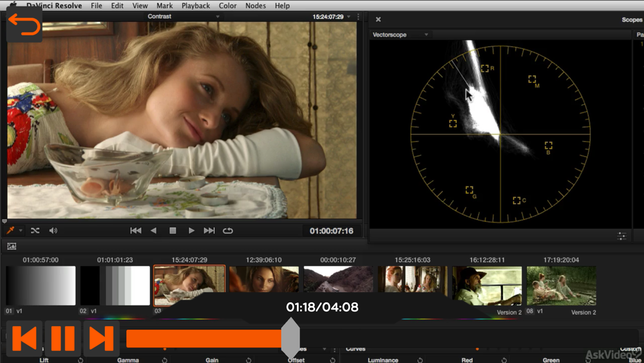Open the Vectorscope scope type dropdown

click(400, 35)
